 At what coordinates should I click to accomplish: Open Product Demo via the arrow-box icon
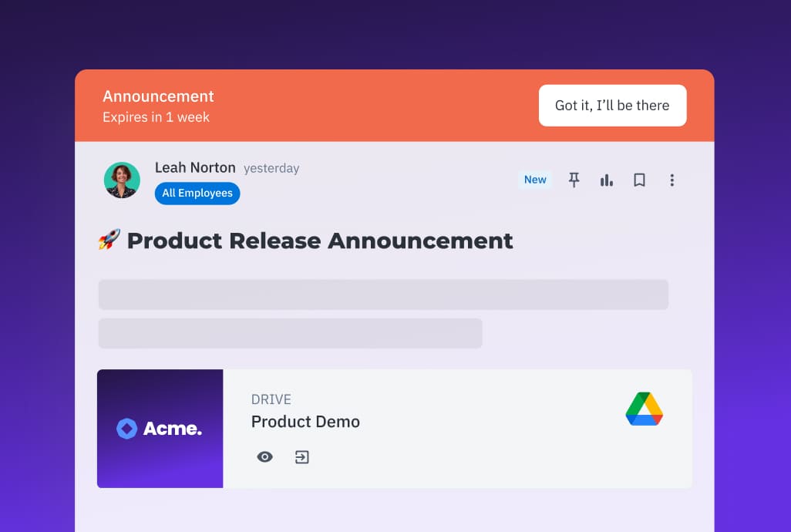302,457
